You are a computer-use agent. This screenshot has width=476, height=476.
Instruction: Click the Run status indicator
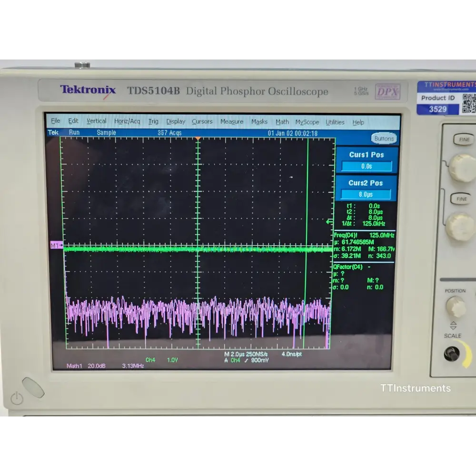click(x=74, y=132)
